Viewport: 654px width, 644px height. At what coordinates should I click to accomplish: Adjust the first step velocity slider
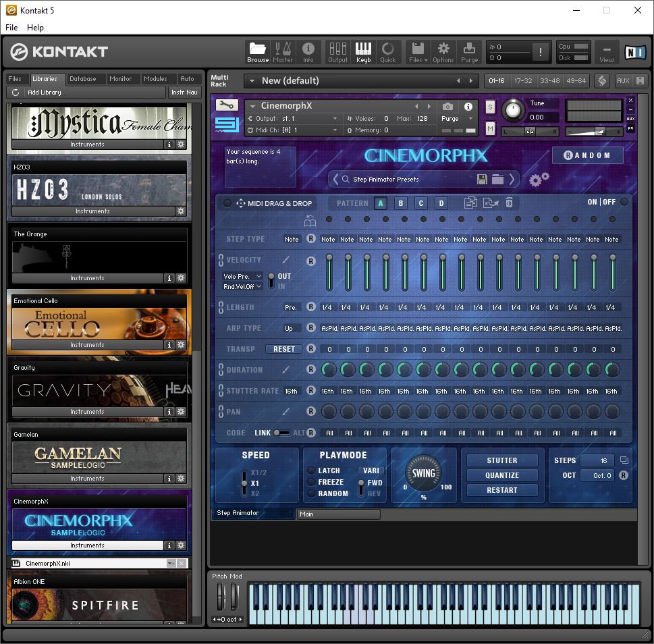(x=329, y=272)
